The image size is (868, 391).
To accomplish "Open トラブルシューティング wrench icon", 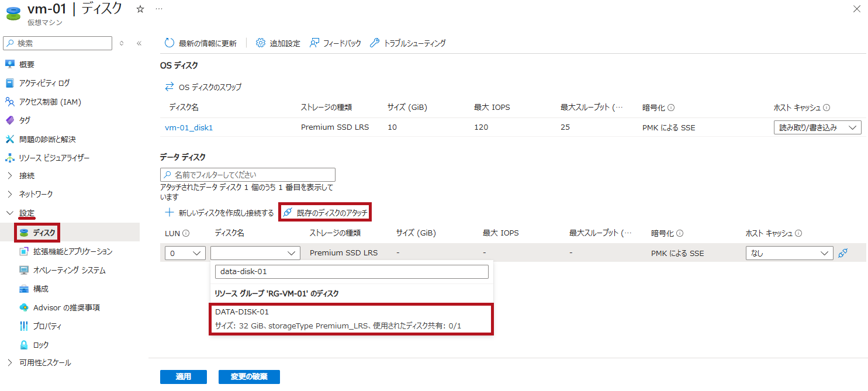I will pos(375,43).
